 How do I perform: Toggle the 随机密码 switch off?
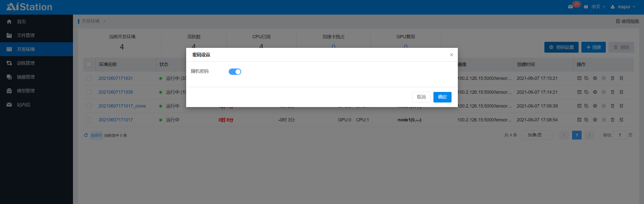235,72
